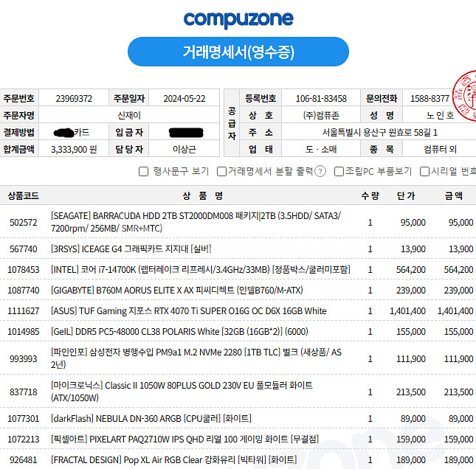The height and width of the screenshot is (469, 476).
Task: Click product code 837718
Action: (x=24, y=392)
